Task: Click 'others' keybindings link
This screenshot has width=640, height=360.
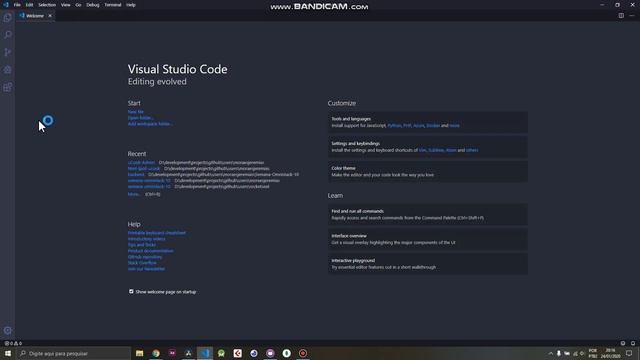Action: coord(472,150)
